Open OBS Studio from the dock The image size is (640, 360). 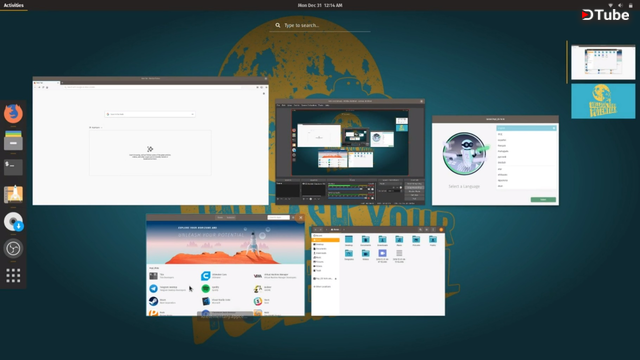(x=13, y=248)
